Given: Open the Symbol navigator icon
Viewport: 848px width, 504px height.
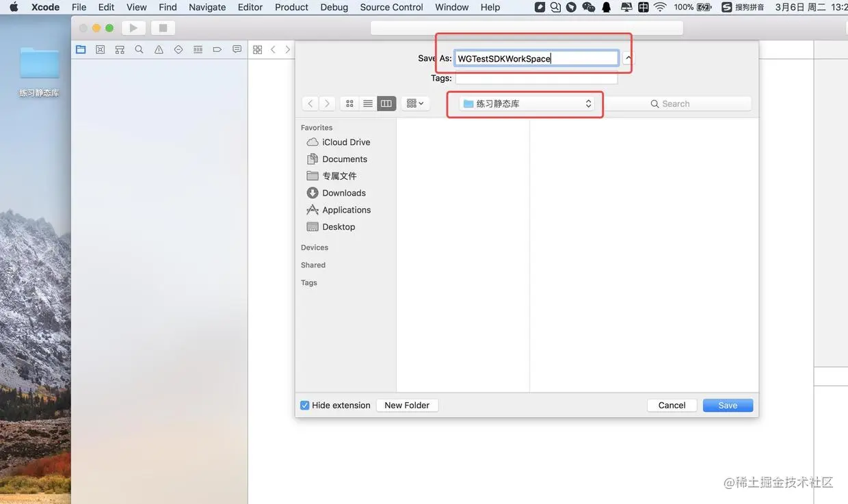Looking at the screenshot, I should point(120,49).
